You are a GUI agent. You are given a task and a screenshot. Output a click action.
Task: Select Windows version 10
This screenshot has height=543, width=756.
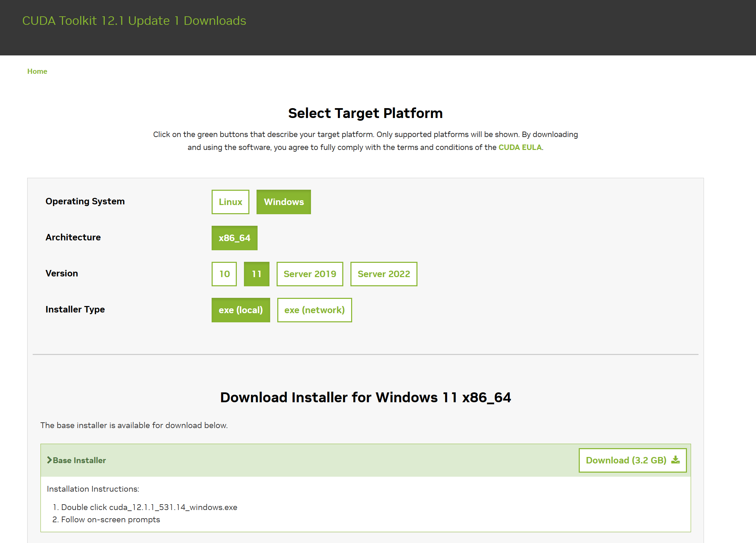(224, 274)
